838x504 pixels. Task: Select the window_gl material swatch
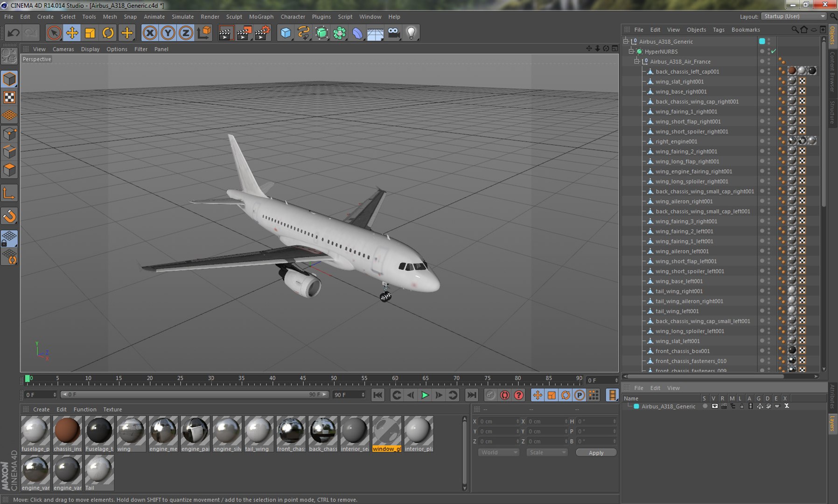click(386, 434)
